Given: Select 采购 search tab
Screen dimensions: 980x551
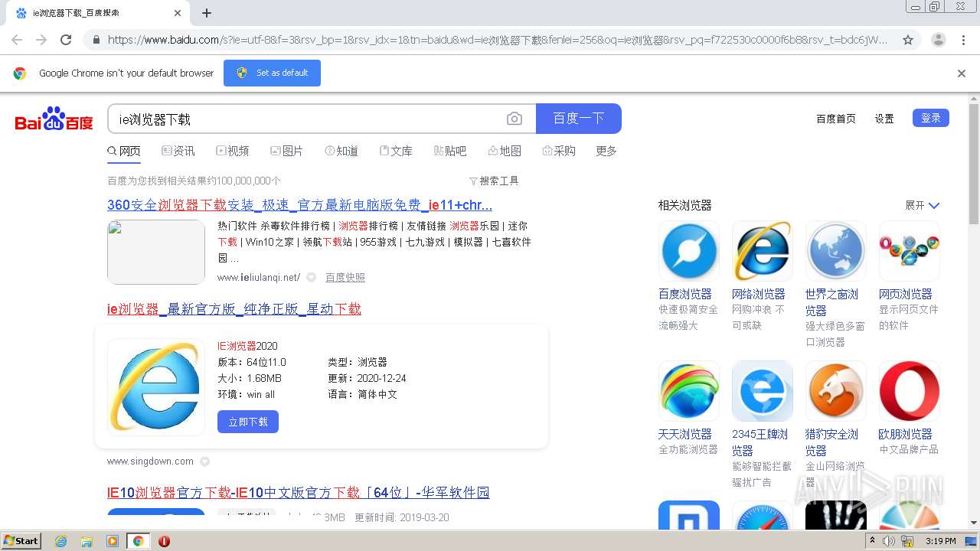Looking at the screenshot, I should (559, 152).
